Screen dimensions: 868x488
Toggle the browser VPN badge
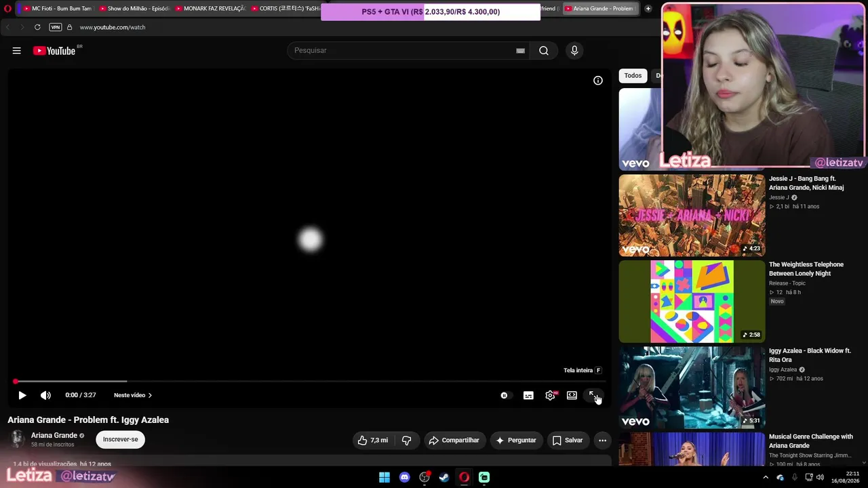pos(56,27)
